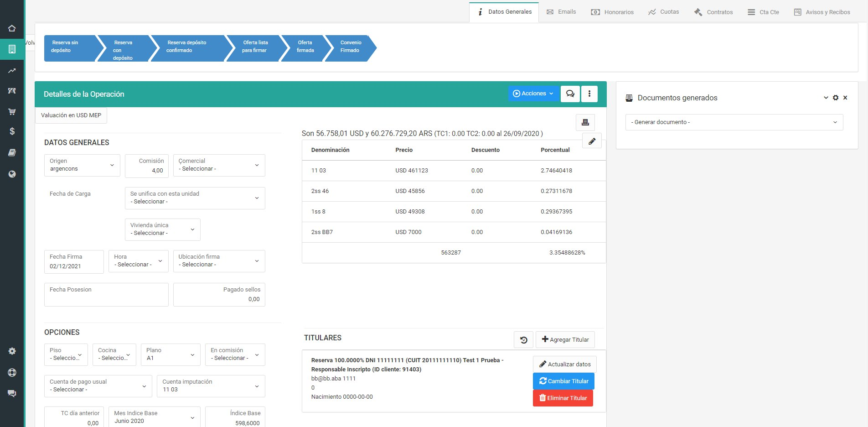Open the Cta Cte tab
The image size is (868, 427).
[x=763, y=12]
